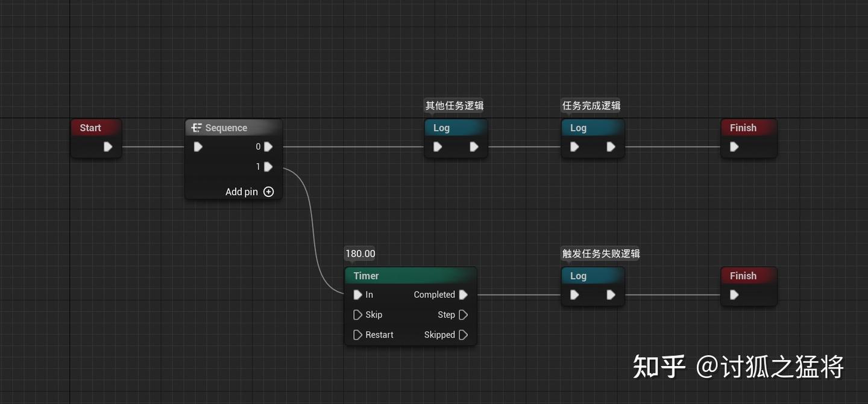Click the Start node's execution output pin
The height and width of the screenshot is (404, 868).
(x=107, y=146)
